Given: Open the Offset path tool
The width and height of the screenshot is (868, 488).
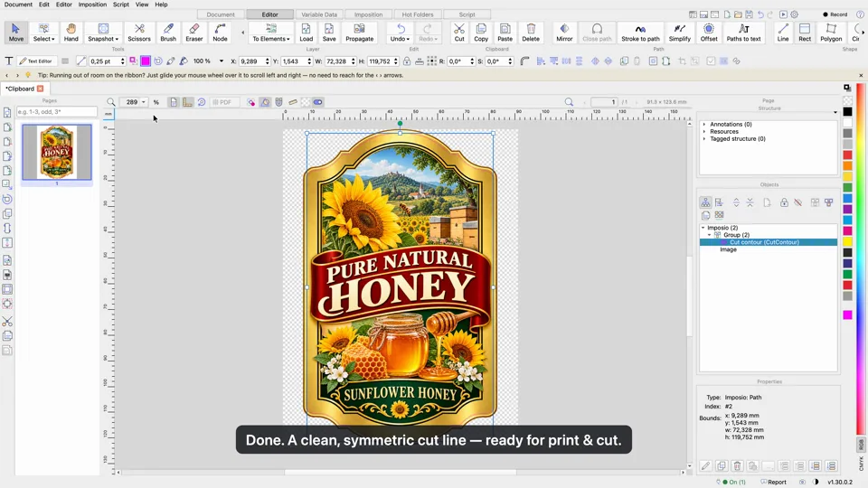Looking at the screenshot, I should [x=709, y=33].
